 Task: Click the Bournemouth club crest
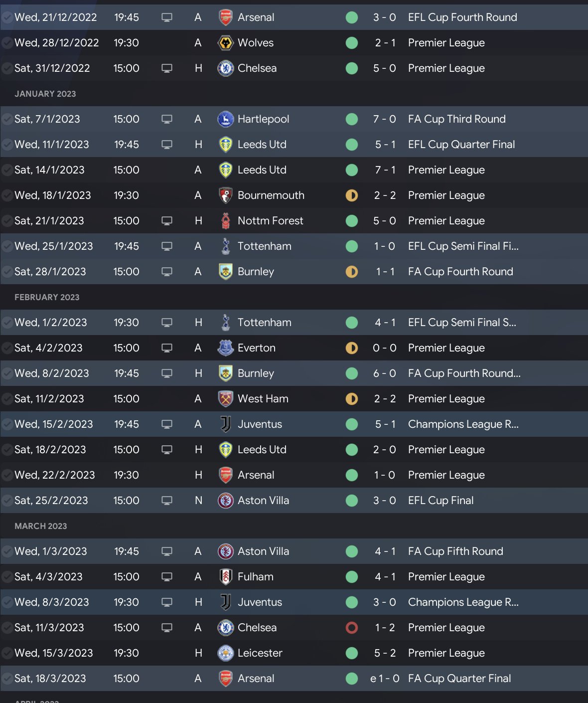pyautogui.click(x=226, y=195)
